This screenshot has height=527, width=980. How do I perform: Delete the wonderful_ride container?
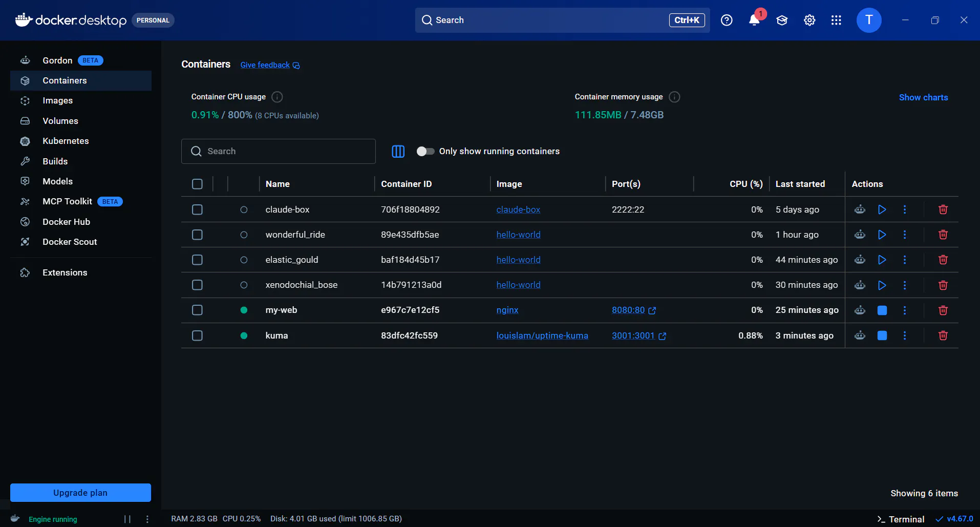[x=943, y=235]
